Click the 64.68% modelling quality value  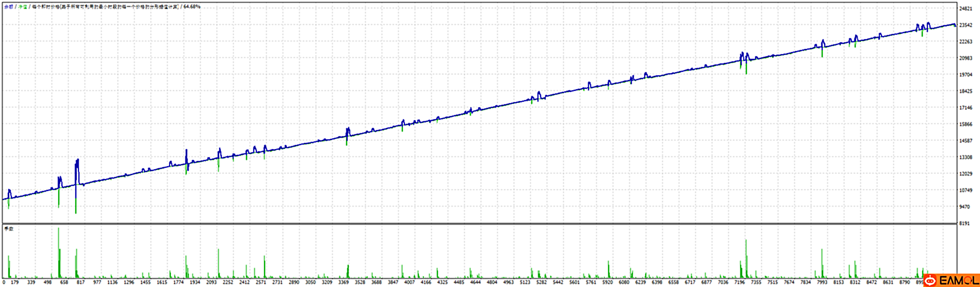[192, 7]
